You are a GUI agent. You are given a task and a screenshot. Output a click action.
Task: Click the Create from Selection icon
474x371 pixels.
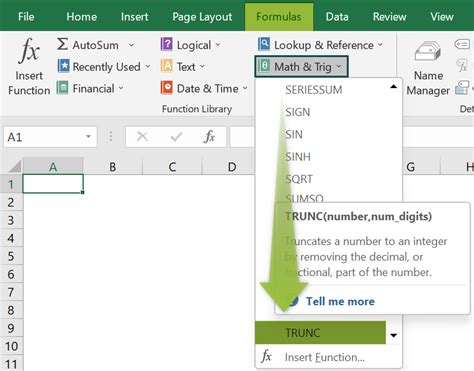tap(462, 88)
